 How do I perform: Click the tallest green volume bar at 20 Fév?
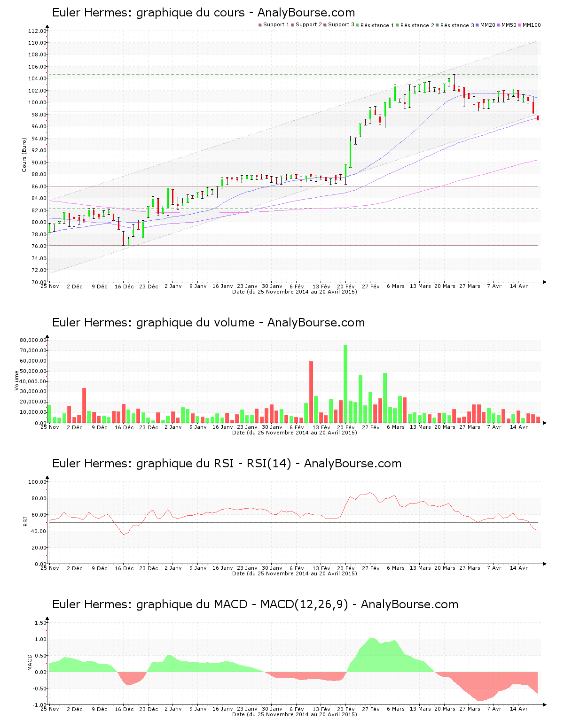pos(345,384)
